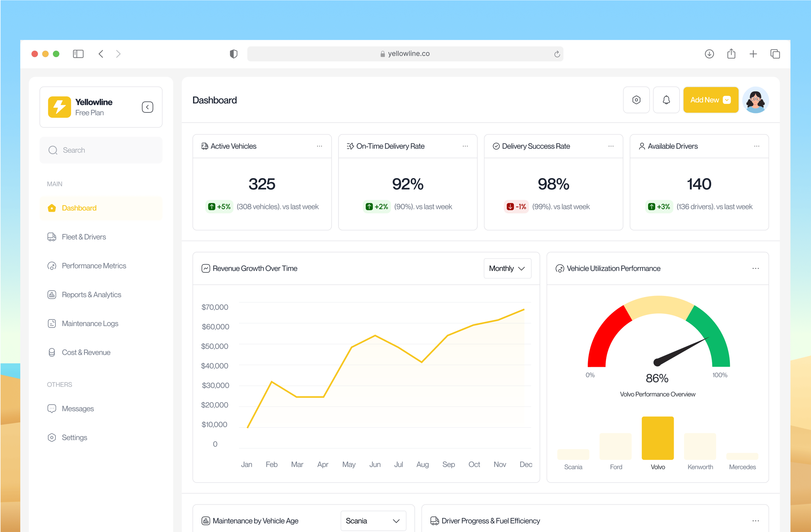The width and height of the screenshot is (811, 532).
Task: Click the Active Vehicles truck icon
Action: tap(204, 146)
